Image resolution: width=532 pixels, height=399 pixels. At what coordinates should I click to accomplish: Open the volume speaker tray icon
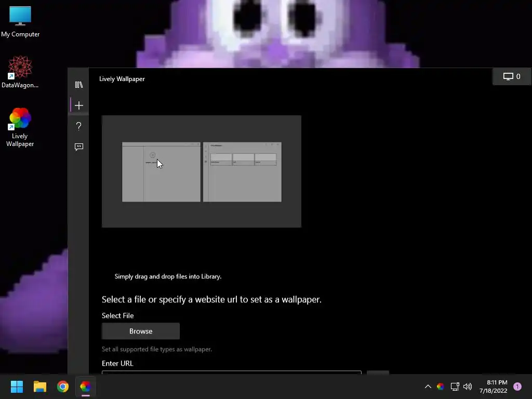468,387
